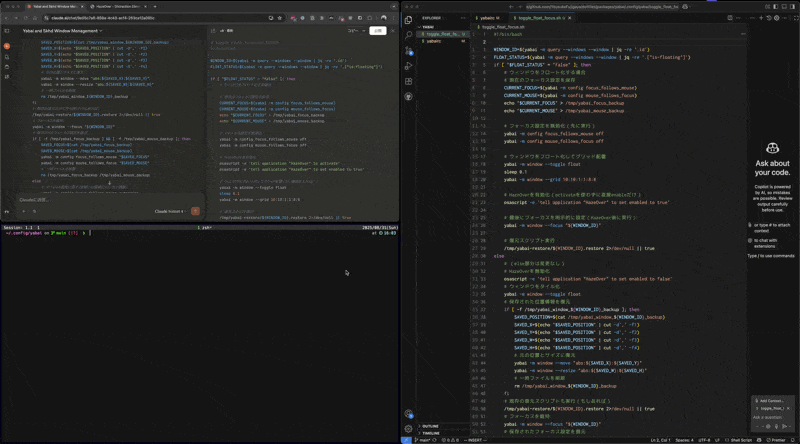The height and width of the screenshot is (444, 800).
Task: Click Ln 2, Col 1 in status bar
Action: (x=661, y=440)
